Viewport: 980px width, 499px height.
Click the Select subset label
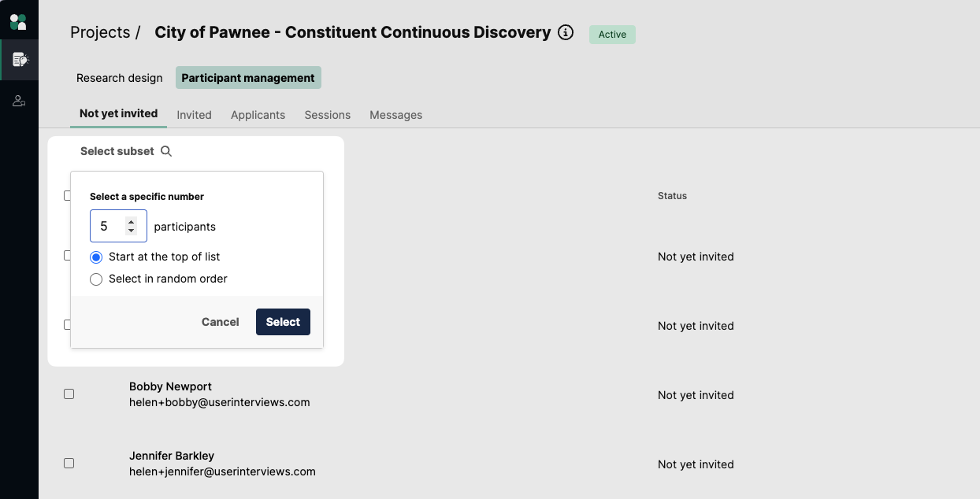[x=117, y=151]
